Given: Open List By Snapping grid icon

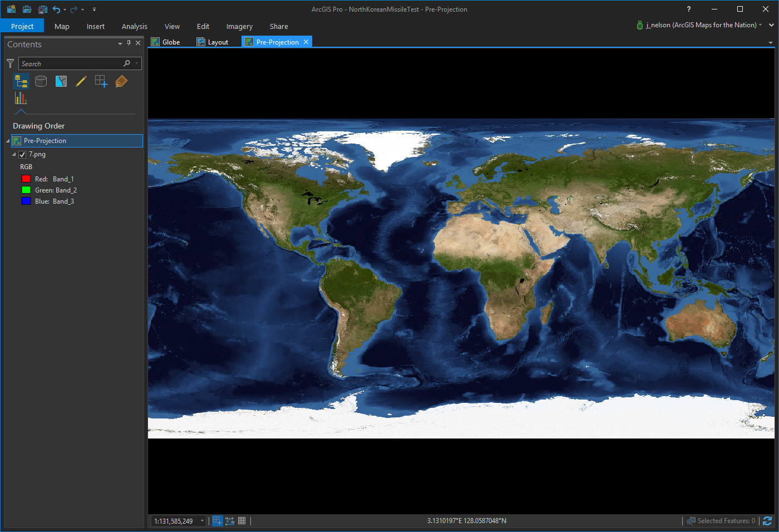Looking at the screenshot, I should 101,81.
